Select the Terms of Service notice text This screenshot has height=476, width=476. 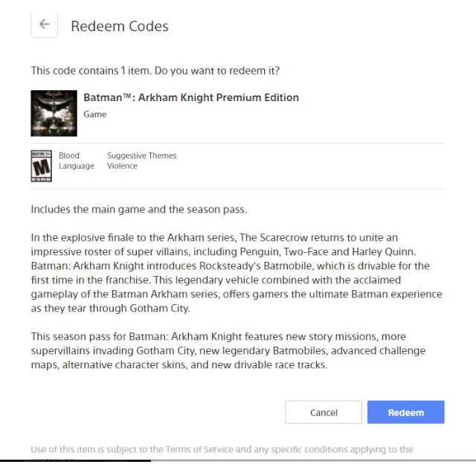click(x=222, y=449)
